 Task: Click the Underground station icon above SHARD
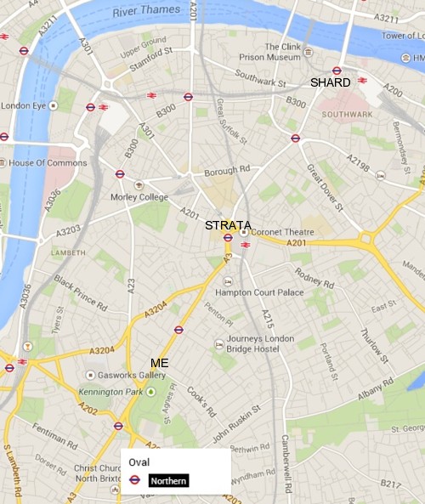click(337, 71)
